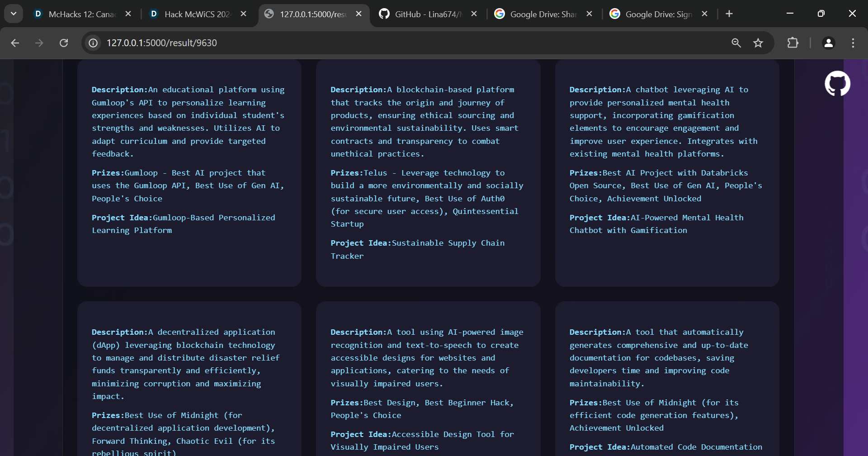Close the McHacks 12 tab
This screenshot has width=868, height=456.
pos(128,14)
